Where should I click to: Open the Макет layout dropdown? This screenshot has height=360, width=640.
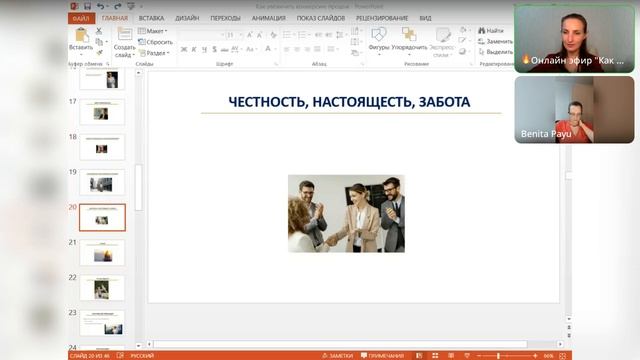[153, 31]
